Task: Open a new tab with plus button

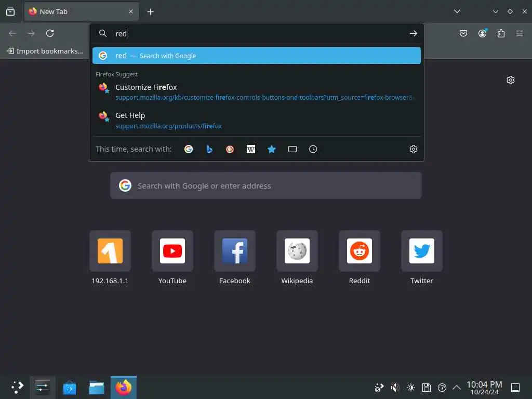Action: point(150,12)
